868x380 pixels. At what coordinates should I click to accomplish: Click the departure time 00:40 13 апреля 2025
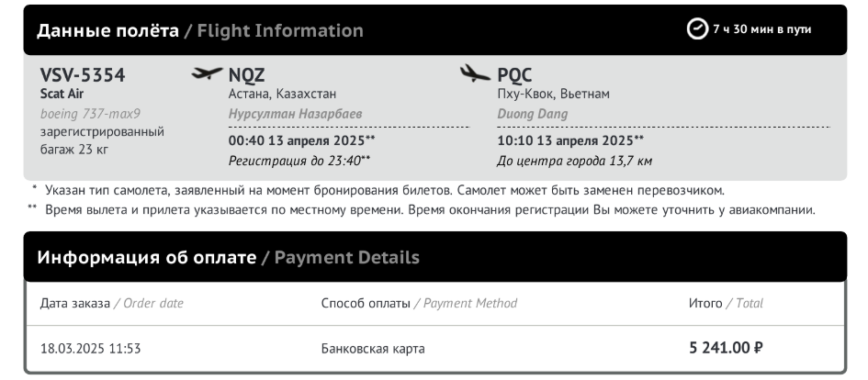tap(297, 140)
